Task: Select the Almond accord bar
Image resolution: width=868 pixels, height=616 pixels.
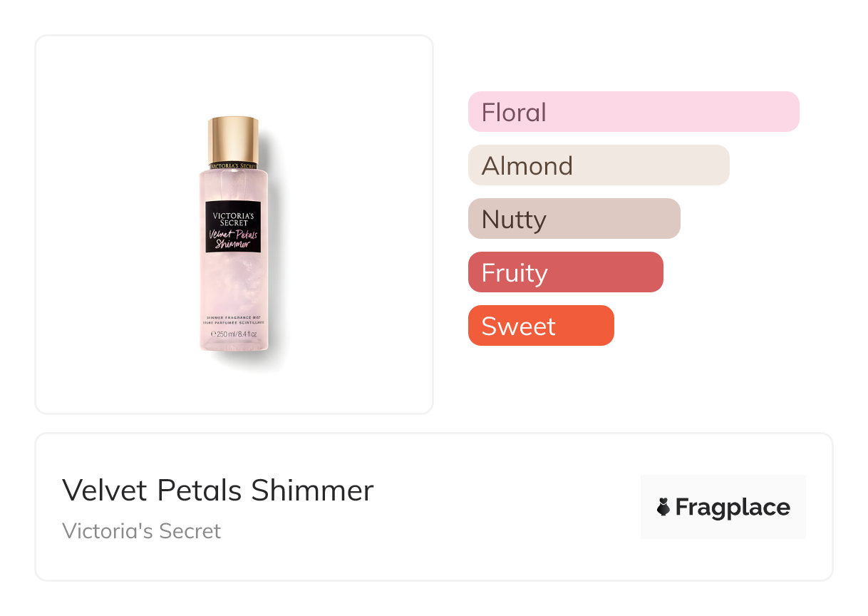Action: coord(598,165)
